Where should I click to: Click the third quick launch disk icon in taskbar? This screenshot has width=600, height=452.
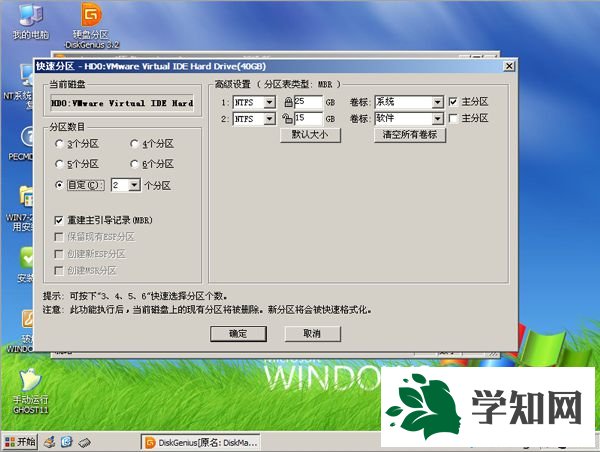84,443
